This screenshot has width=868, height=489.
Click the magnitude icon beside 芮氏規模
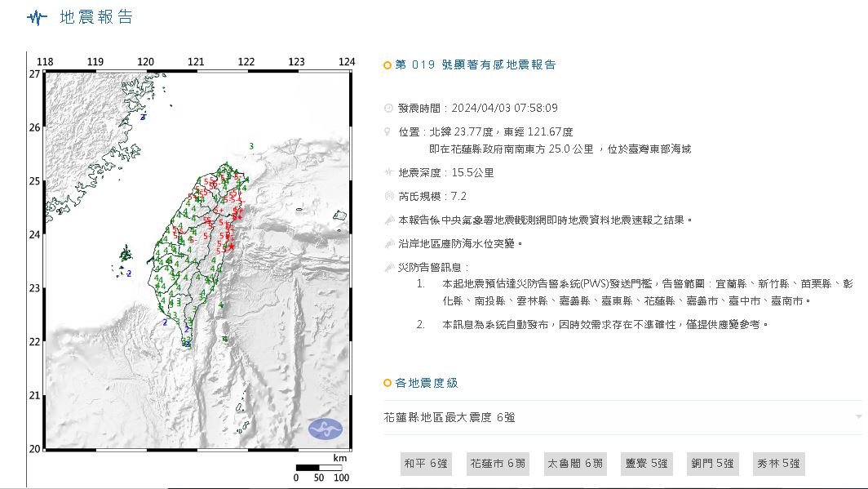(387, 197)
